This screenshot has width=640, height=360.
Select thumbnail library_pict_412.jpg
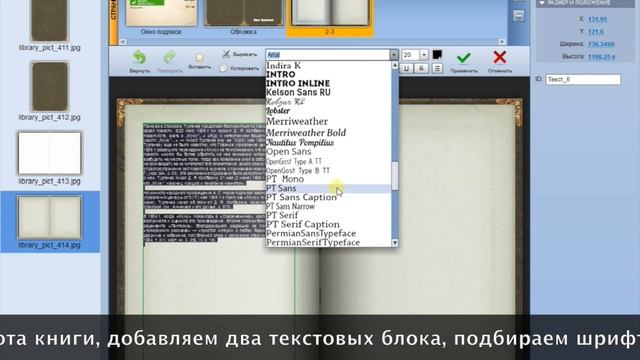(x=49, y=87)
